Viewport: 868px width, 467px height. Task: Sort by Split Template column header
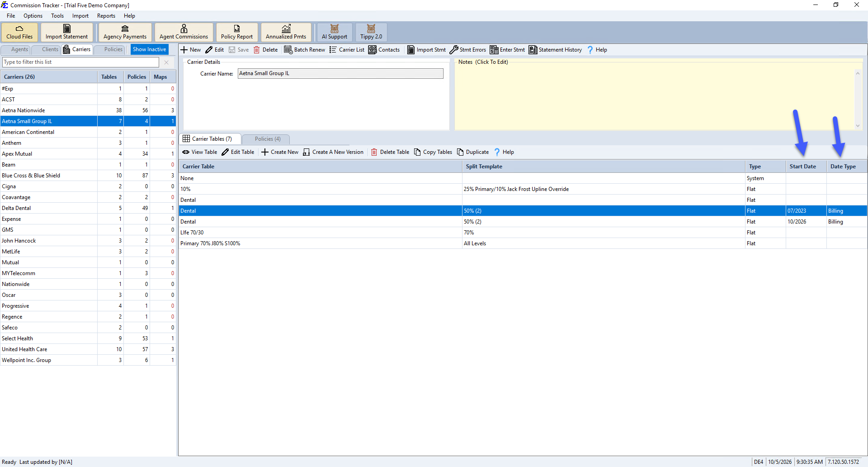(x=604, y=167)
